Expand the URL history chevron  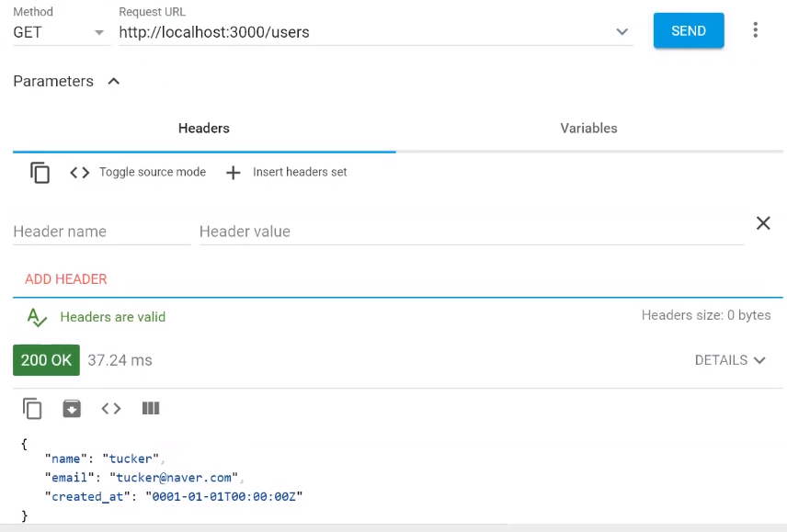(x=622, y=32)
